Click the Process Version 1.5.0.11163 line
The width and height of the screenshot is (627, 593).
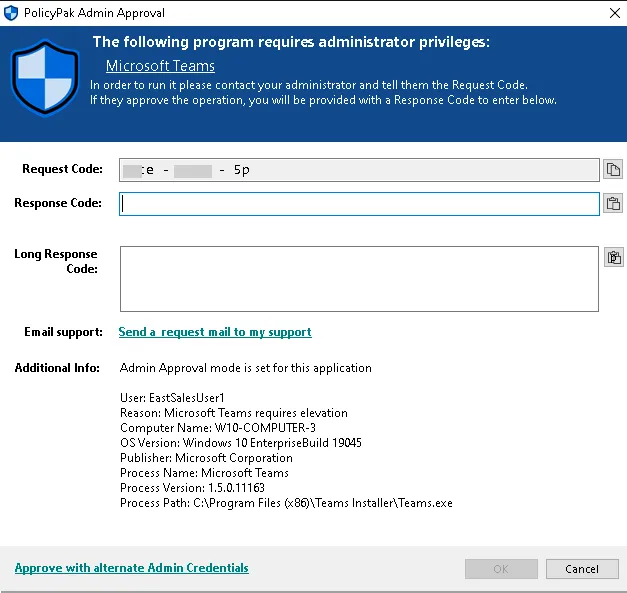190,488
